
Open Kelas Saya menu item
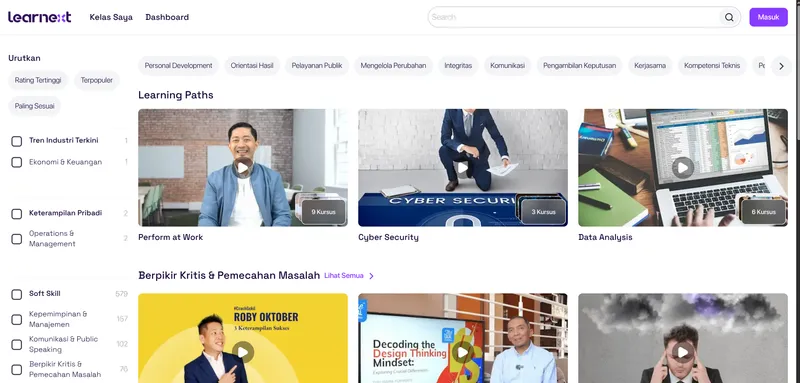(x=111, y=17)
